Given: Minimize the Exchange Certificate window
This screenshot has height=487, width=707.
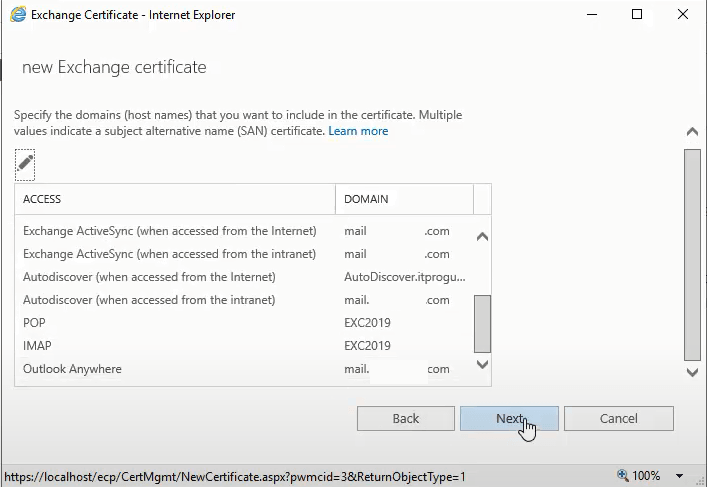Looking at the screenshot, I should coord(592,14).
